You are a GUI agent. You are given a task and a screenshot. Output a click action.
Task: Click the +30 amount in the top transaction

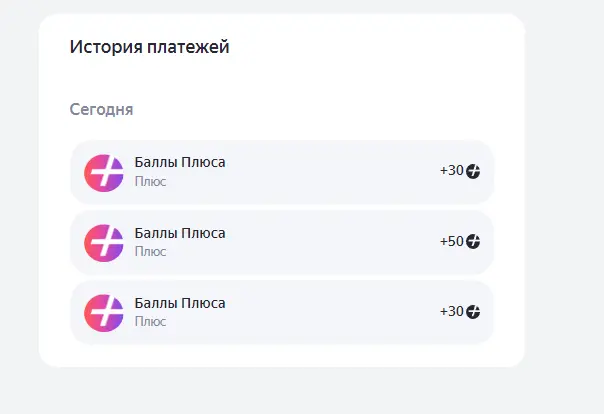(452, 170)
